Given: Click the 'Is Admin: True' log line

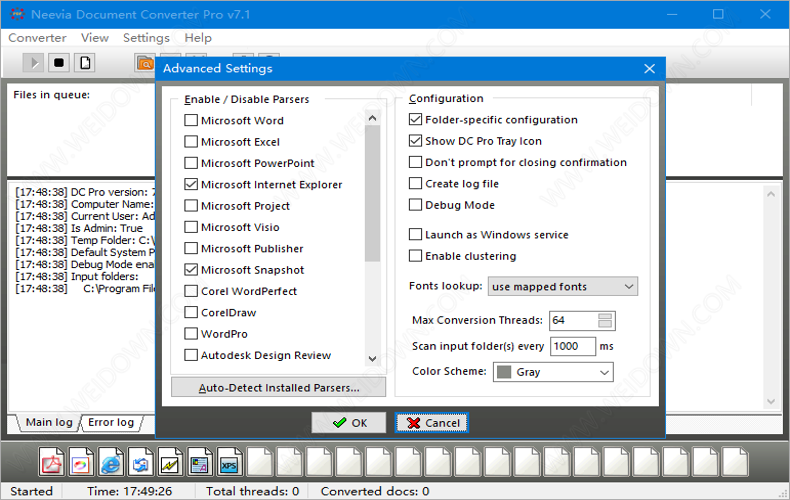Looking at the screenshot, I should click(x=79, y=228).
